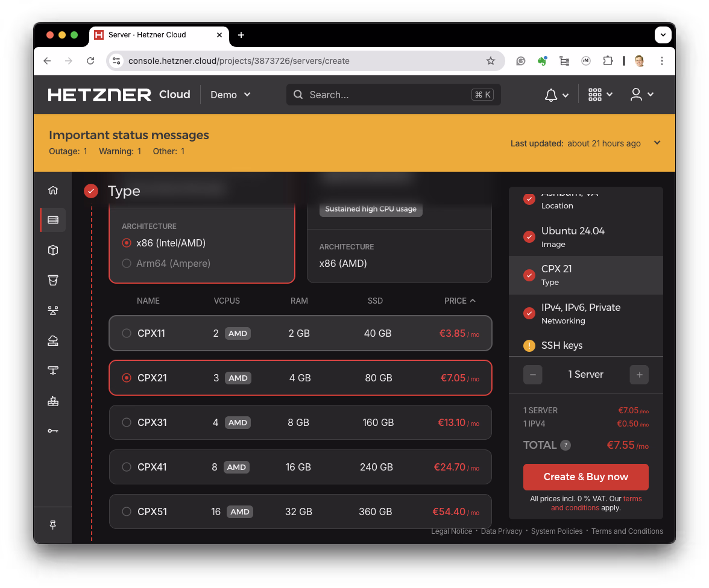The image size is (709, 588).
Task: Choose the CPX51 plan radio button
Action: click(x=127, y=511)
